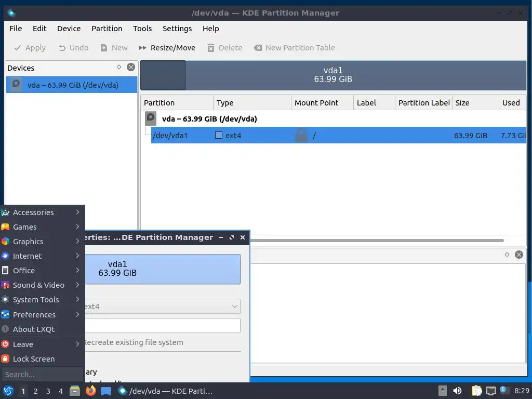
Task: Open the Edit menu
Action: [39, 29]
